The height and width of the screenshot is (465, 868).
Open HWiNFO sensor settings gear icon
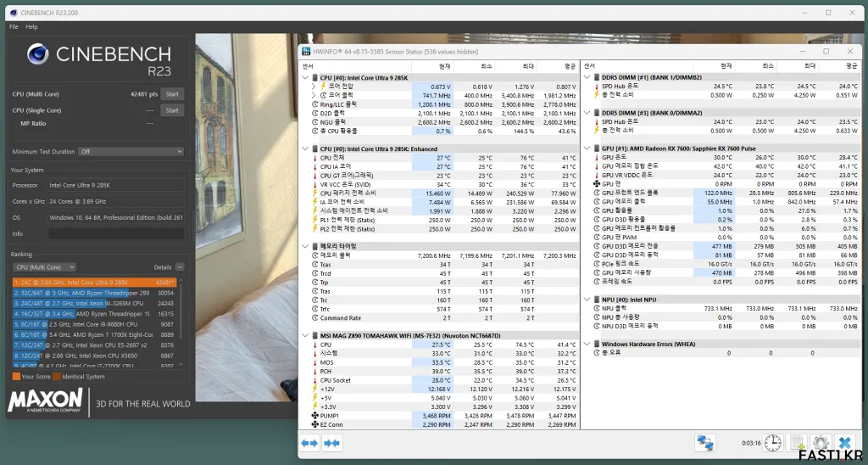pyautogui.click(x=820, y=443)
